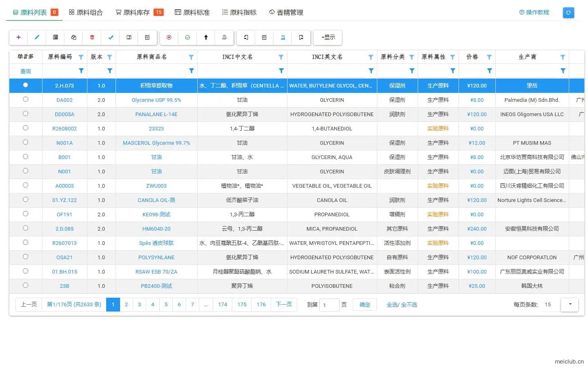Screen dimensions: 588x368
Task: Click the red trash delete icon
Action: (92, 37)
